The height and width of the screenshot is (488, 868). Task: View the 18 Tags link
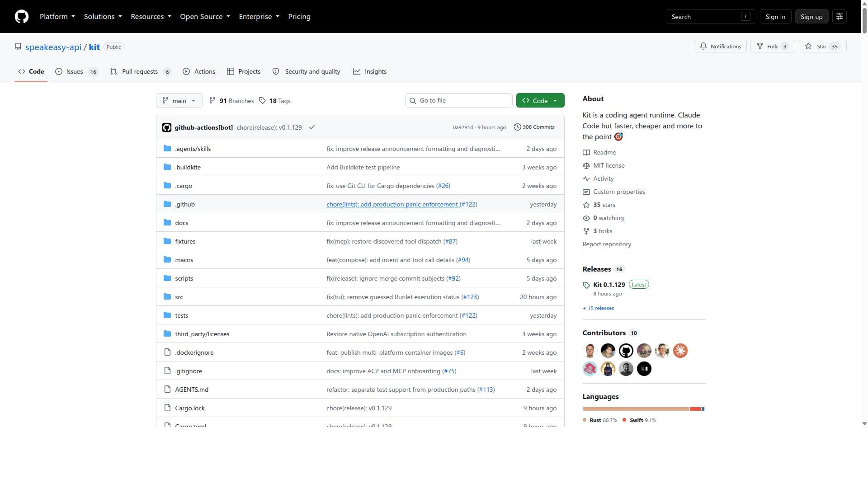coord(275,101)
